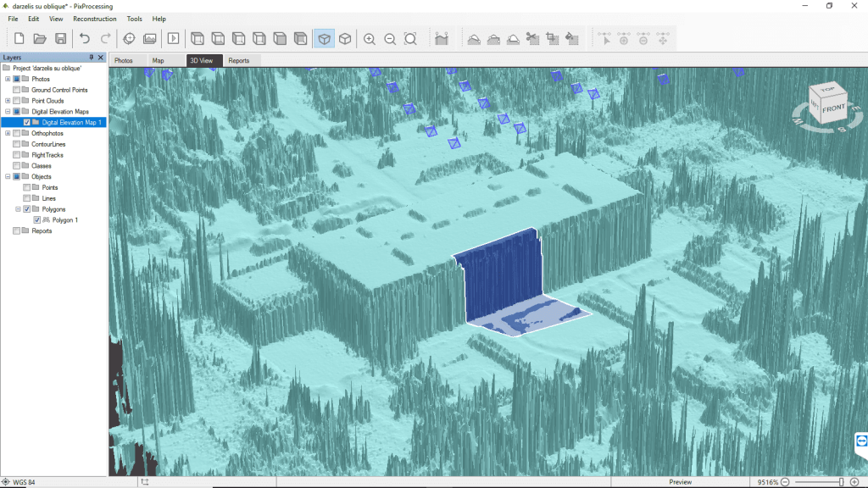Collapse the Objects tree node
Viewport: 868px width, 488px height.
[6, 176]
